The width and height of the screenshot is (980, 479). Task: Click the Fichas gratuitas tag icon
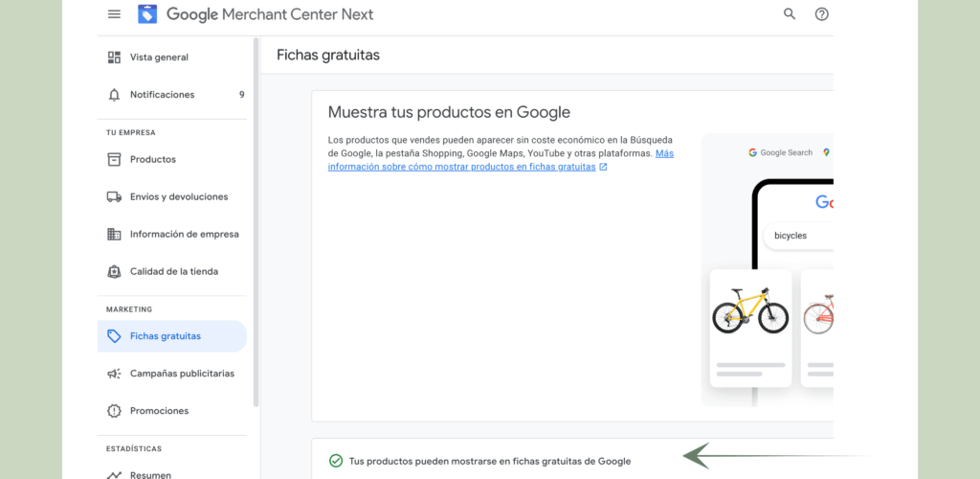(x=114, y=336)
